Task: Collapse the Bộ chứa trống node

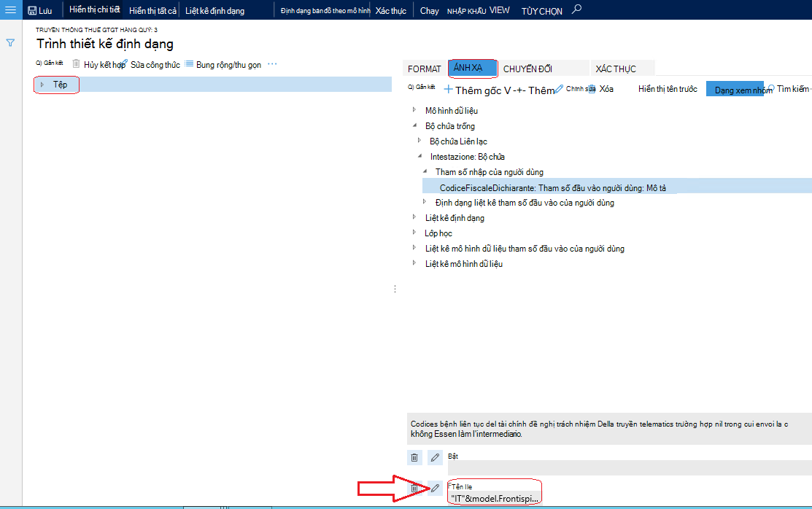Action: tap(414, 125)
